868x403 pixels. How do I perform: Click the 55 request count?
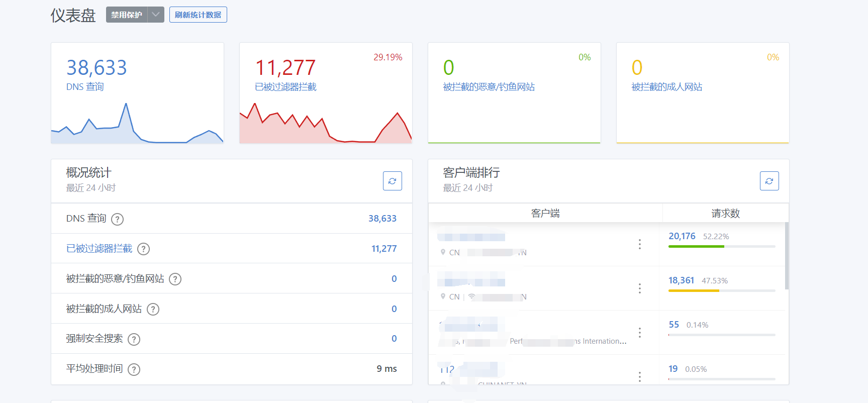pyautogui.click(x=674, y=325)
